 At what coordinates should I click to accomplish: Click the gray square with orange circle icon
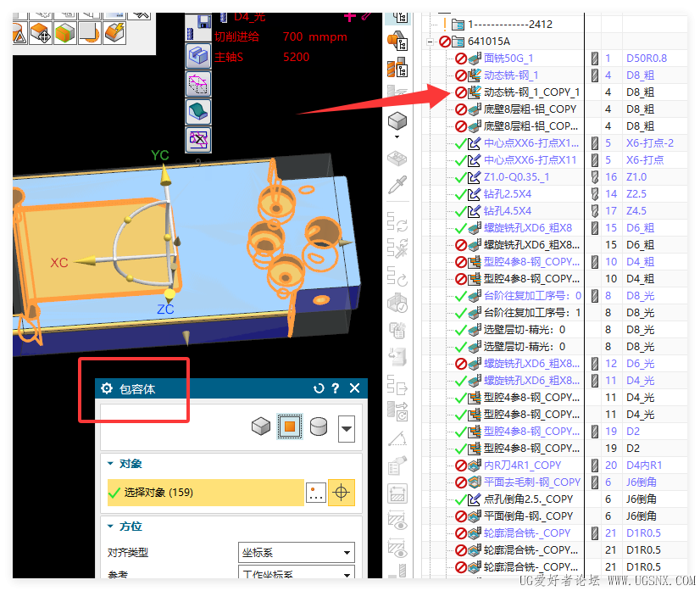point(89,33)
